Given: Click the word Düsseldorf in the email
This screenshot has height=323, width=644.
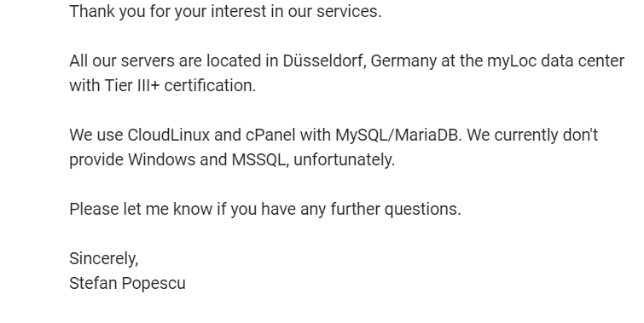Looking at the screenshot, I should 324,61.
